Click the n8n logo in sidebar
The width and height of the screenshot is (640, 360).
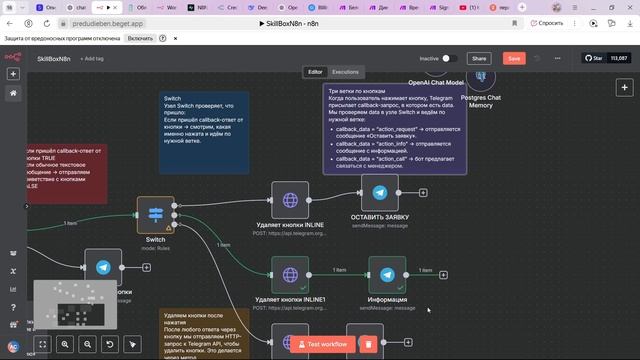[13, 57]
